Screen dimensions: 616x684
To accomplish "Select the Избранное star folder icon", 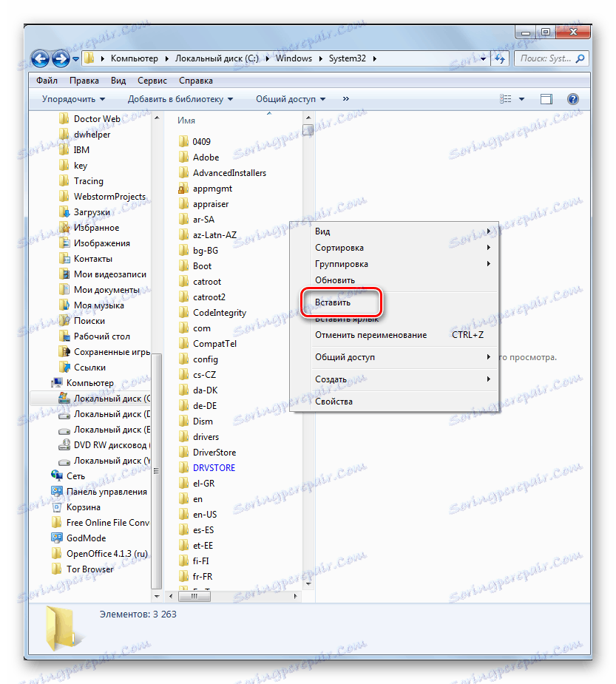I will [x=64, y=228].
